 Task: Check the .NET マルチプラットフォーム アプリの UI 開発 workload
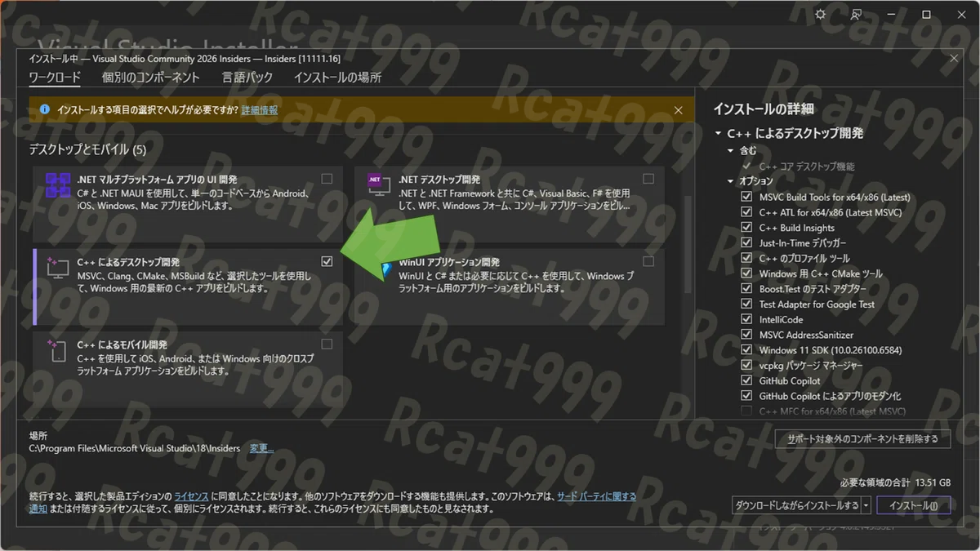pos(327,179)
